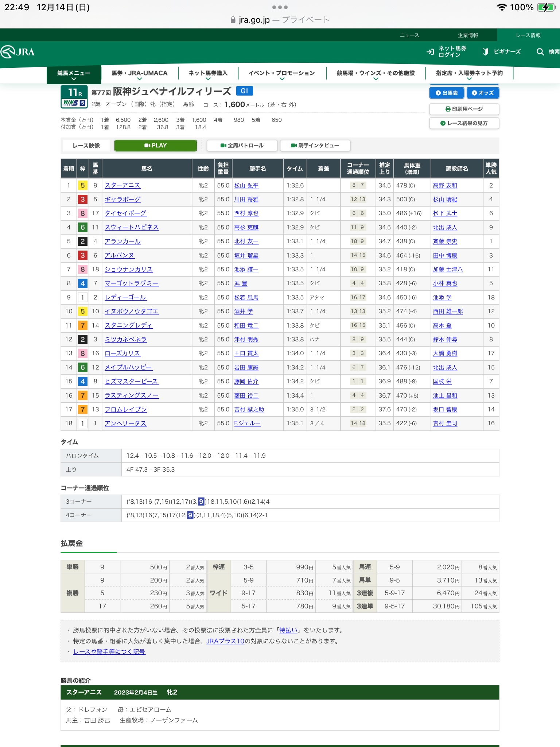This screenshot has width=560, height=747.
Task: Expand the ネット馬券購入 menu
Action: 208,74
